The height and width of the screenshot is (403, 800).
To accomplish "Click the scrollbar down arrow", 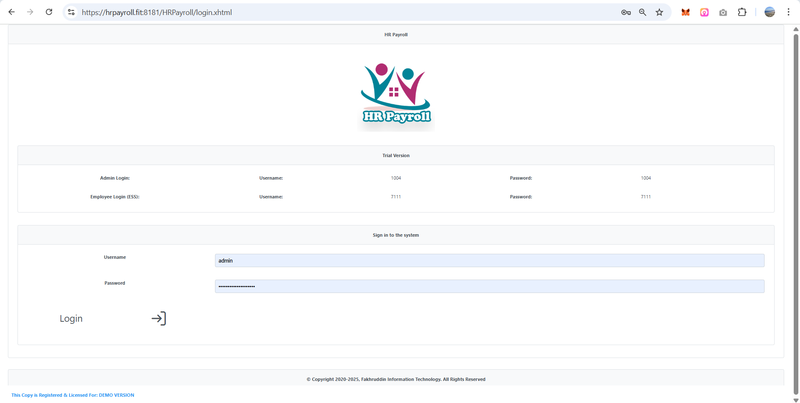I will [795, 399].
